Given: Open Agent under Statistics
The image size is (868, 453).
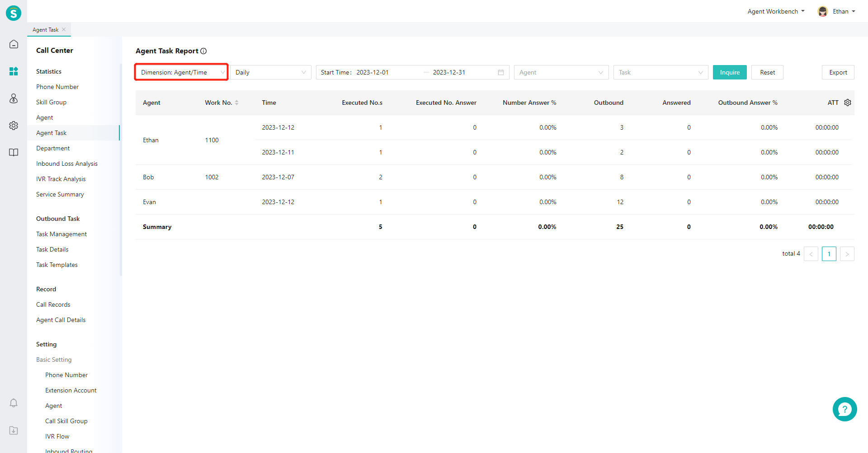Looking at the screenshot, I should [x=45, y=117].
